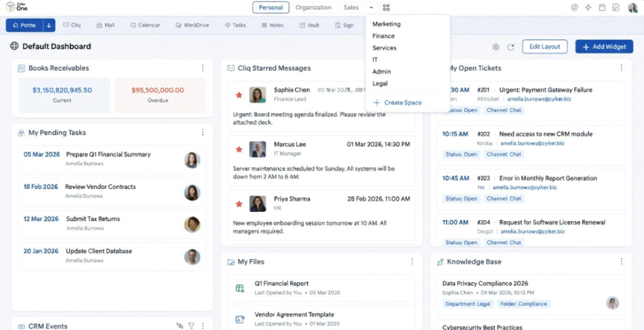The image size is (644, 330).
Task: Collapse the spaces dropdown arrow
Action: click(x=371, y=8)
